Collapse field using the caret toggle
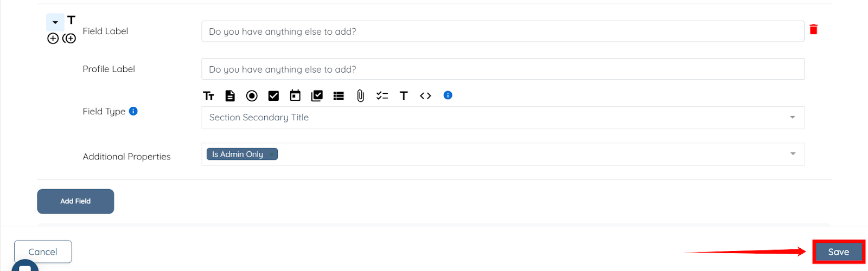The image size is (868, 271). (55, 22)
